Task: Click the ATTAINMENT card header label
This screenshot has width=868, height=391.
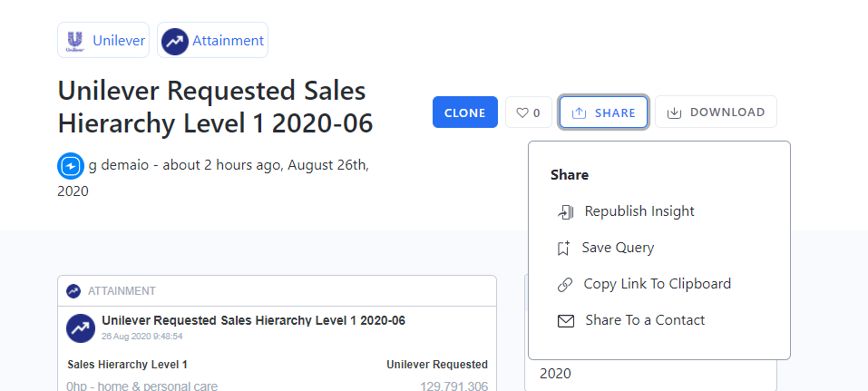Action: tap(122, 291)
